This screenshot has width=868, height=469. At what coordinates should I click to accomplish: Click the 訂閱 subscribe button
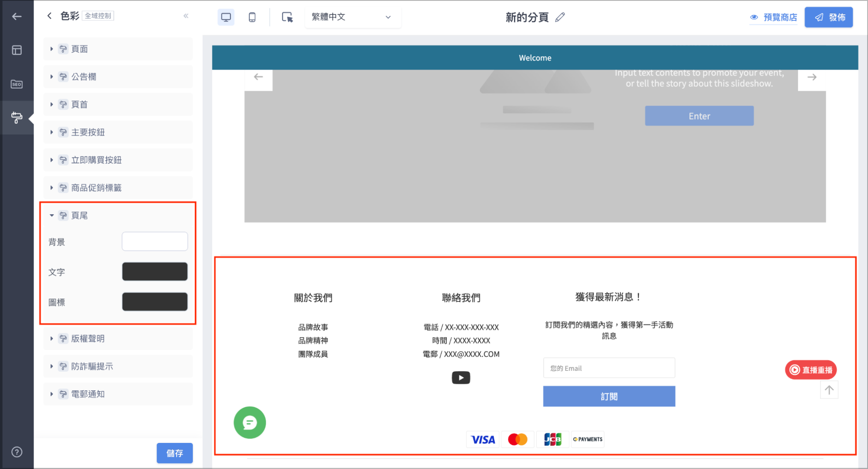tap(609, 396)
